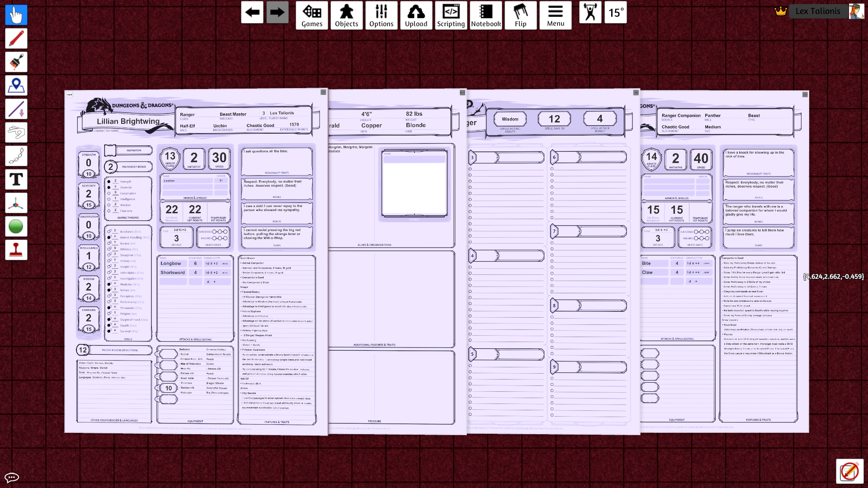Toggle Acrobatics skill proficiency
Screen dimensions: 868x488
pyautogui.click(x=109, y=231)
